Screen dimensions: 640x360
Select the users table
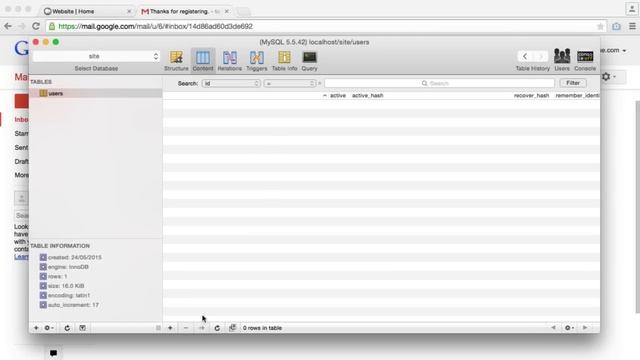pos(96,93)
